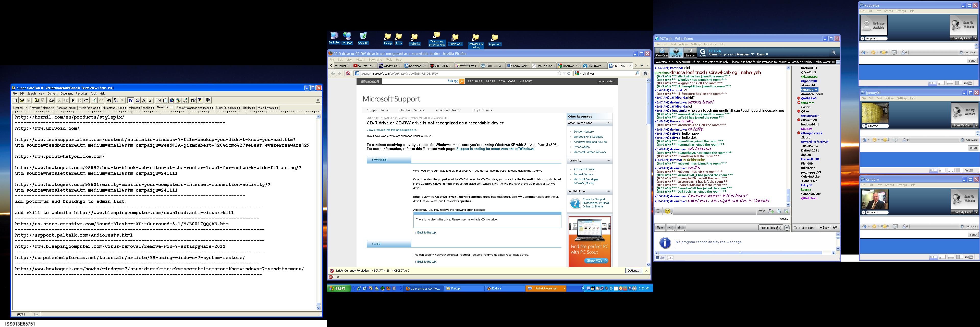Click View Cam button in PCTech room
This screenshot has width=980, height=327.
coord(662,53)
